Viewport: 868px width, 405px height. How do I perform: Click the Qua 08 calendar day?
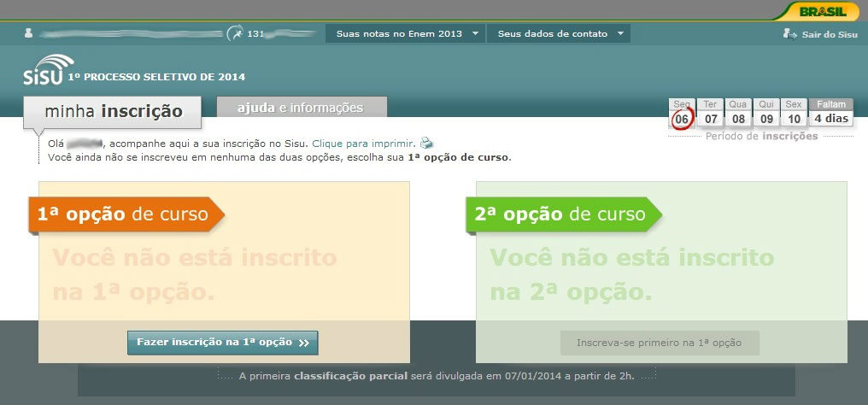tap(738, 113)
